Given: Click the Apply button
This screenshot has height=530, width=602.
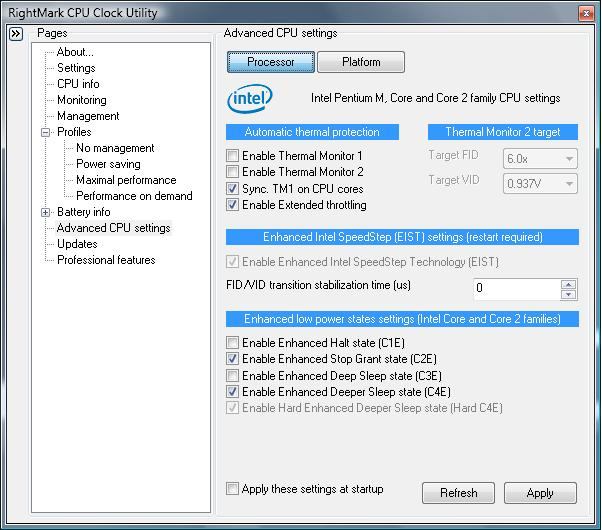Looking at the screenshot, I should pyautogui.click(x=540, y=493).
